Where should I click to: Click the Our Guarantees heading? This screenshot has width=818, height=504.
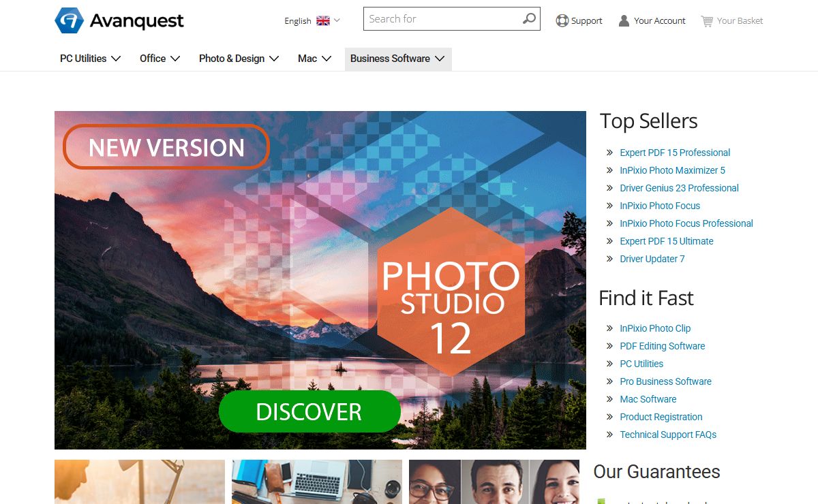point(656,472)
